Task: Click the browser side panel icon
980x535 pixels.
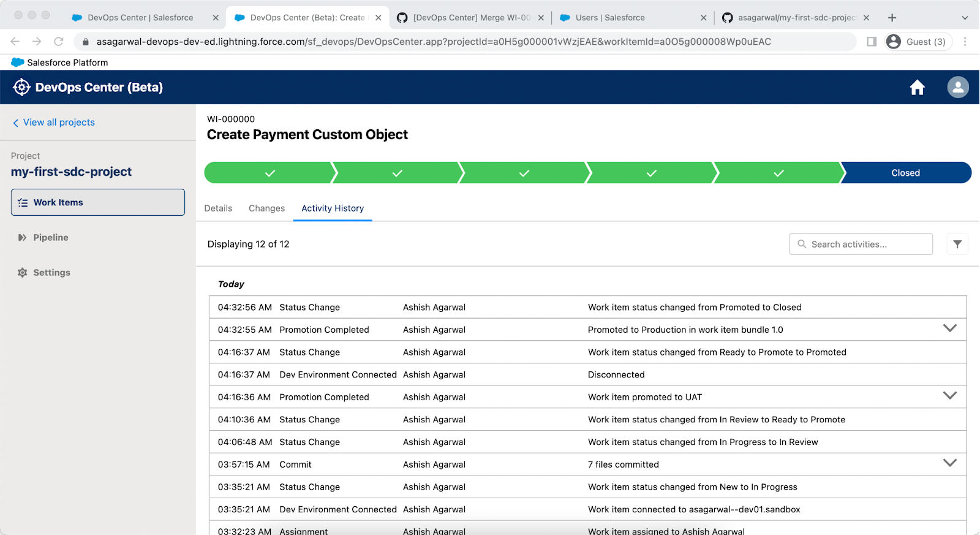Action: [x=872, y=42]
